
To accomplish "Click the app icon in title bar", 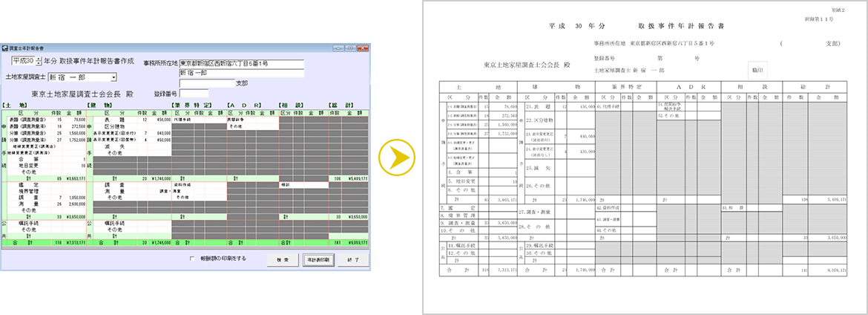I will coord(6,47).
